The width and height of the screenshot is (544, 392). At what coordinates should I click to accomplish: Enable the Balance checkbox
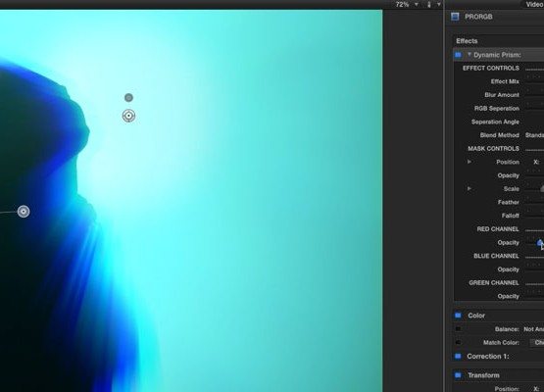[458, 329]
